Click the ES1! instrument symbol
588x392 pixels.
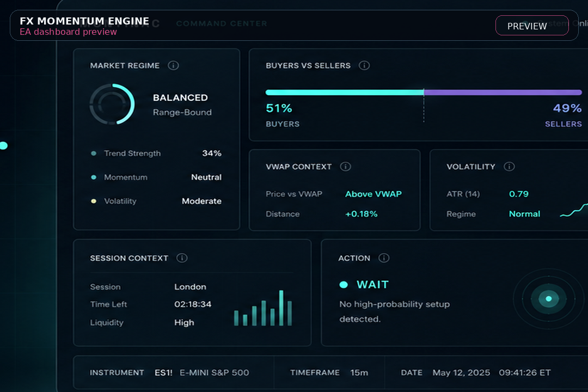(x=163, y=372)
